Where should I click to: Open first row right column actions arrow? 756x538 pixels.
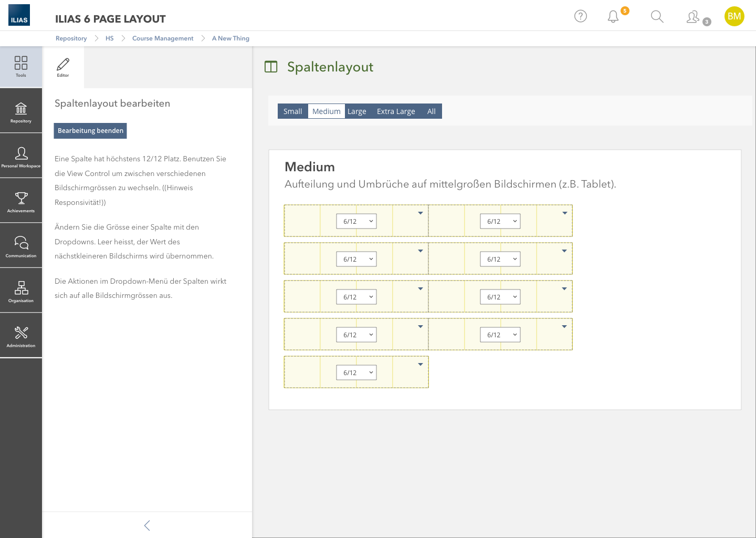[x=564, y=213]
